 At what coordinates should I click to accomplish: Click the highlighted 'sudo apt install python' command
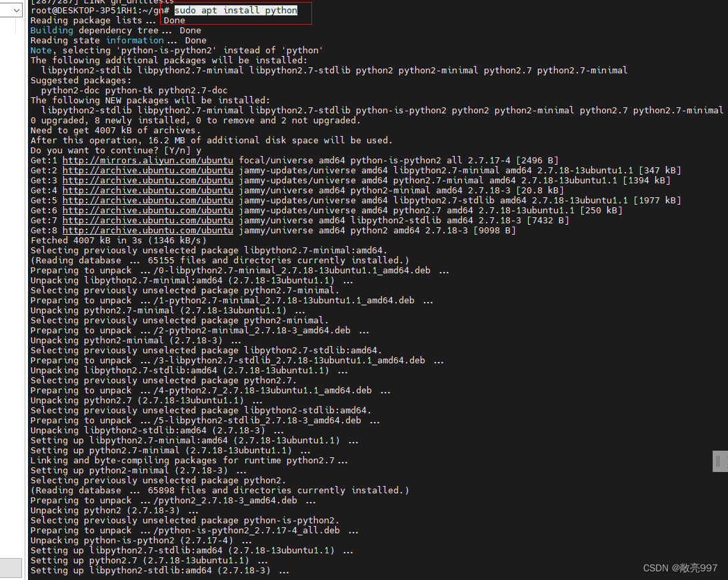[236, 10]
